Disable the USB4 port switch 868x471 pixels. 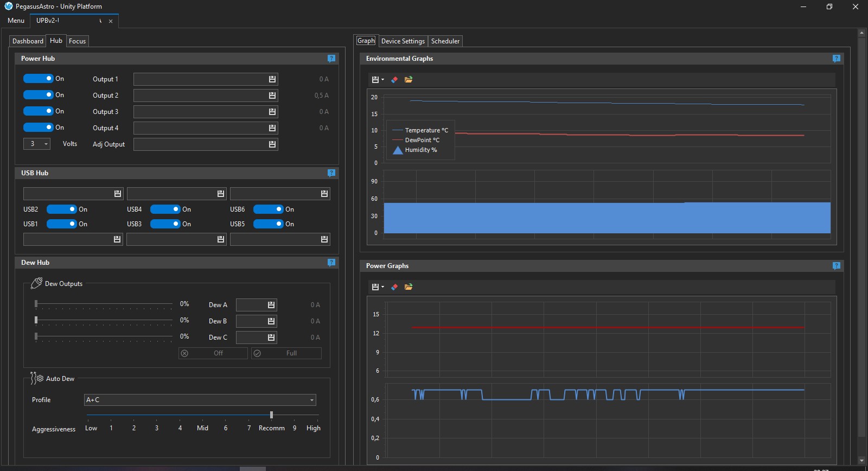tap(165, 209)
